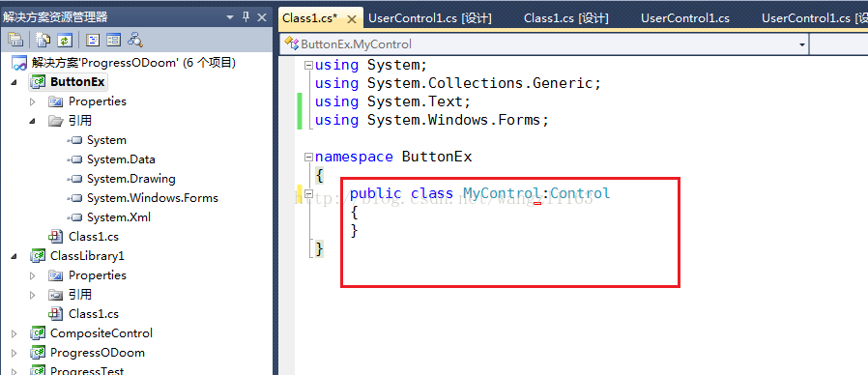Click the 引用 folder icon under ButtonEx
This screenshot has height=375, width=868.
pyautogui.click(x=55, y=121)
